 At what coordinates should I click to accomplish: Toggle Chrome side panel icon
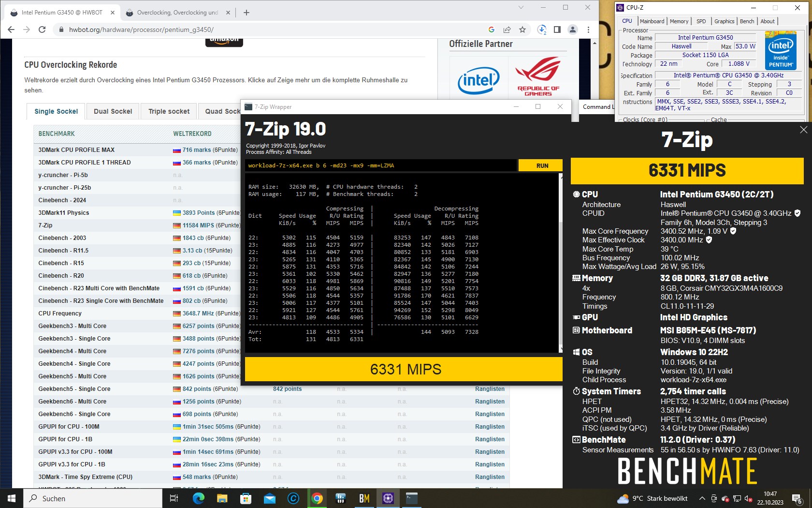coord(557,30)
